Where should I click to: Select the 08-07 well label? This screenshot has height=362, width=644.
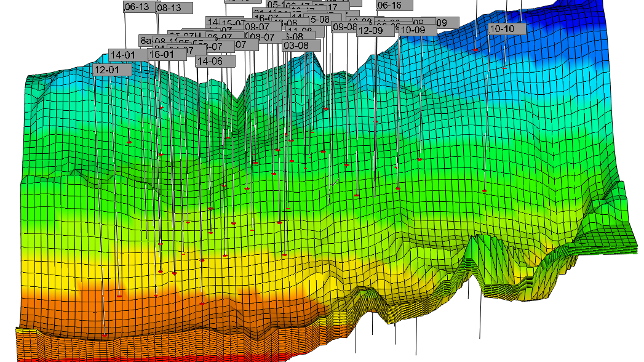[268, 37]
